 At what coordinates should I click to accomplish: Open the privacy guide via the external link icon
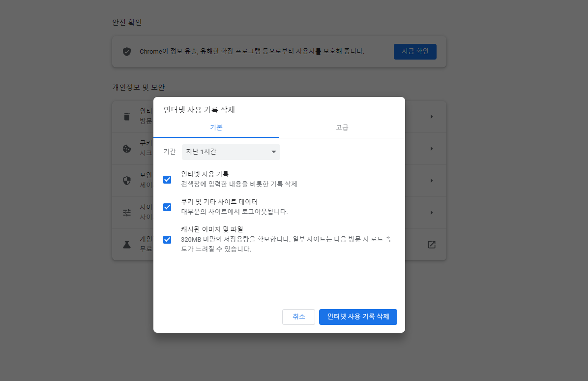(x=431, y=244)
